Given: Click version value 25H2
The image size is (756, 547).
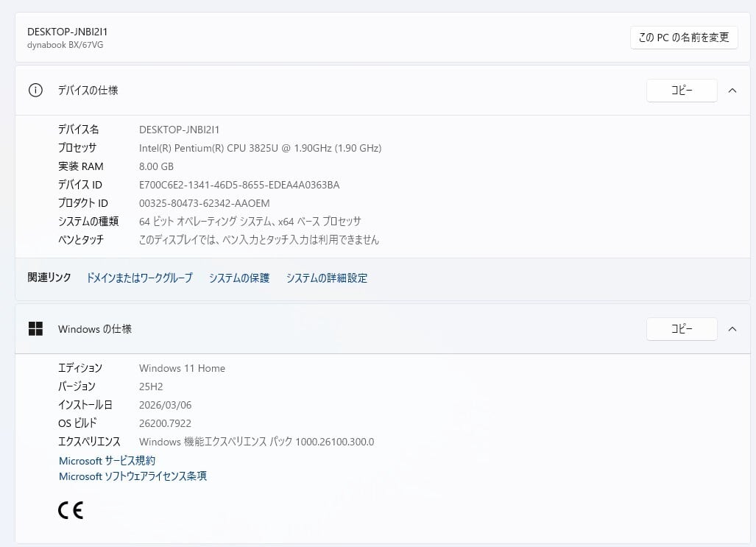Looking at the screenshot, I should 151,387.
